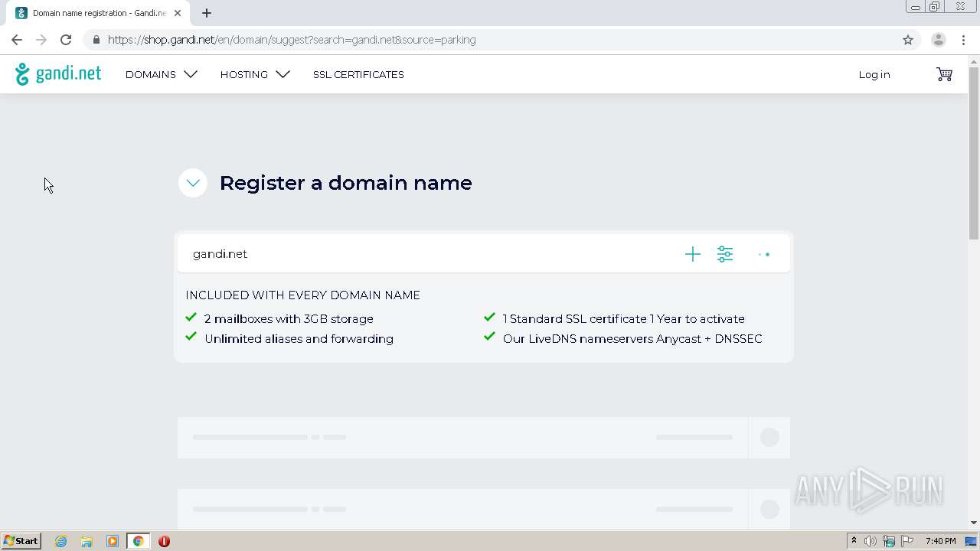The height and width of the screenshot is (551, 980).
Task: Reload the current page
Action: point(66,40)
